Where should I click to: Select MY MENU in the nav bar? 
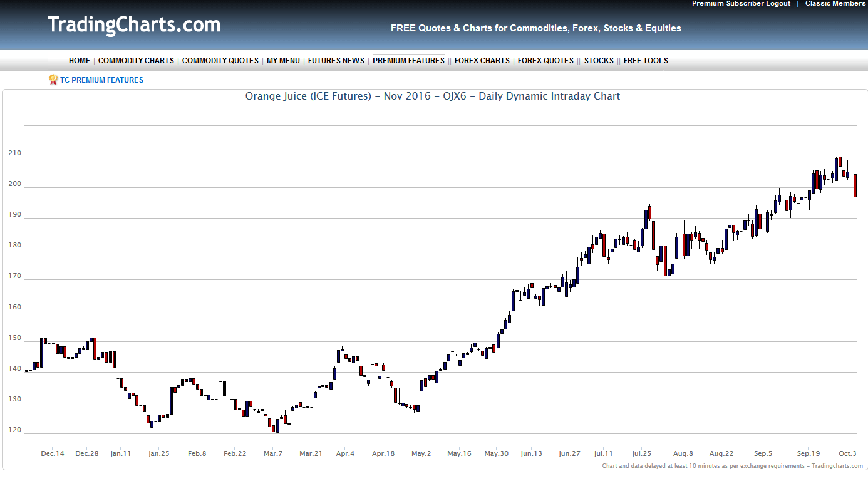tap(283, 61)
